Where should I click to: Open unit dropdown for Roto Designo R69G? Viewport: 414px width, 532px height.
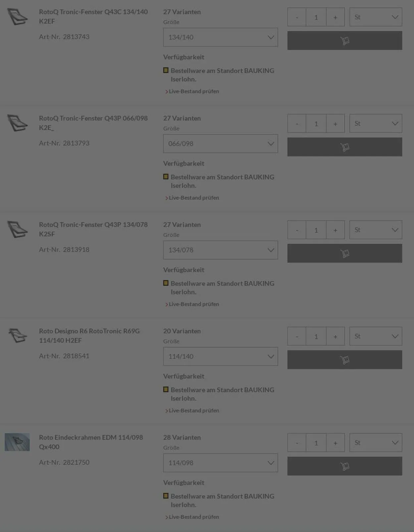click(x=376, y=336)
